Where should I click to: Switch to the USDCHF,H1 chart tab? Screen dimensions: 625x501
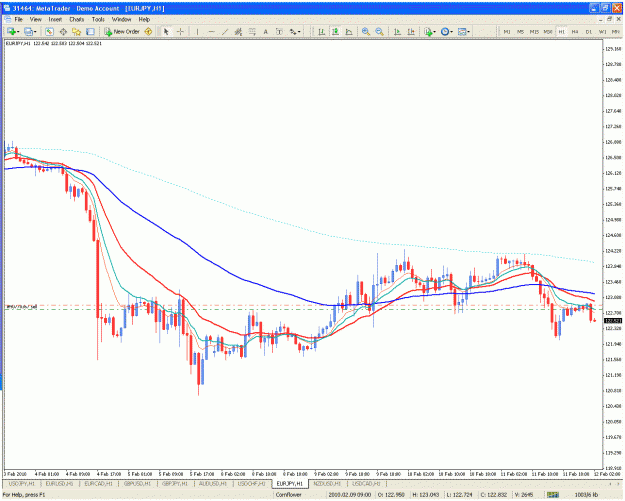click(x=251, y=483)
